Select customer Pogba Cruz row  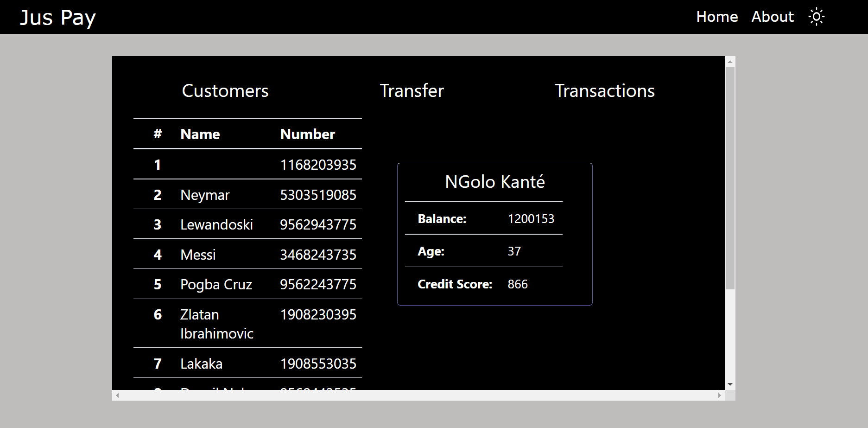pos(247,284)
